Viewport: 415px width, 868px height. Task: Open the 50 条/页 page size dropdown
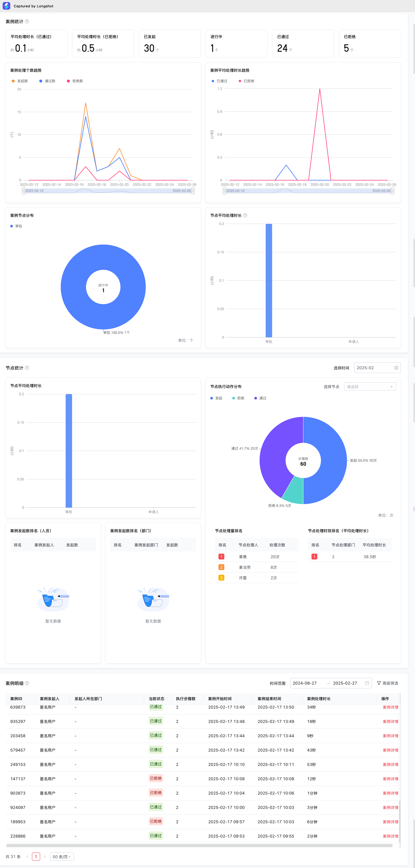(62, 857)
